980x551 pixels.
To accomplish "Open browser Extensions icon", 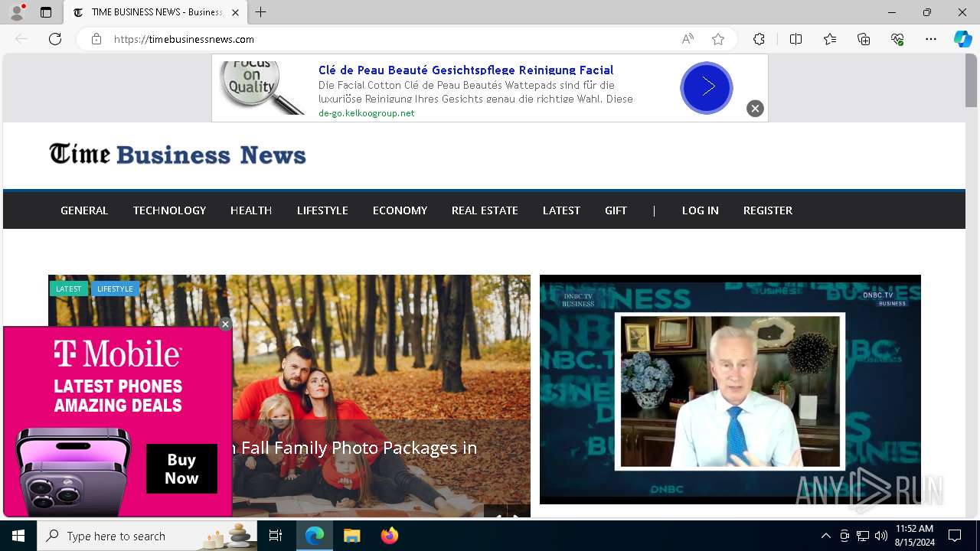I will (x=759, y=39).
